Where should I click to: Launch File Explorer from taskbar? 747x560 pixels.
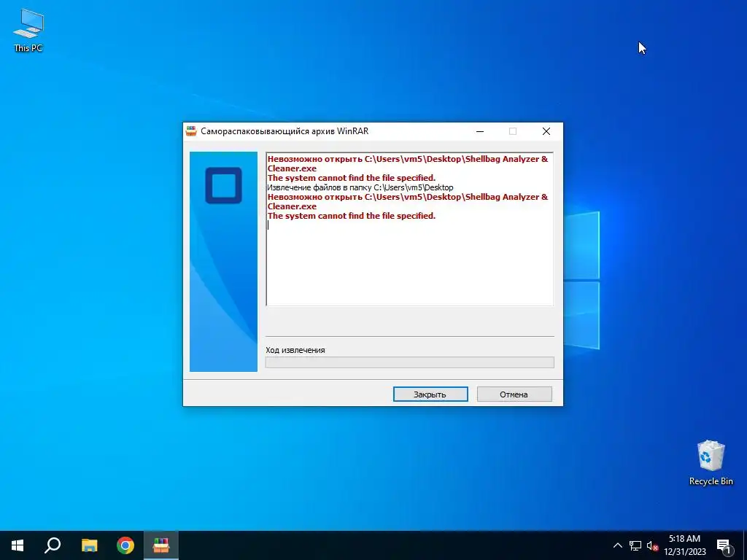coord(89,545)
